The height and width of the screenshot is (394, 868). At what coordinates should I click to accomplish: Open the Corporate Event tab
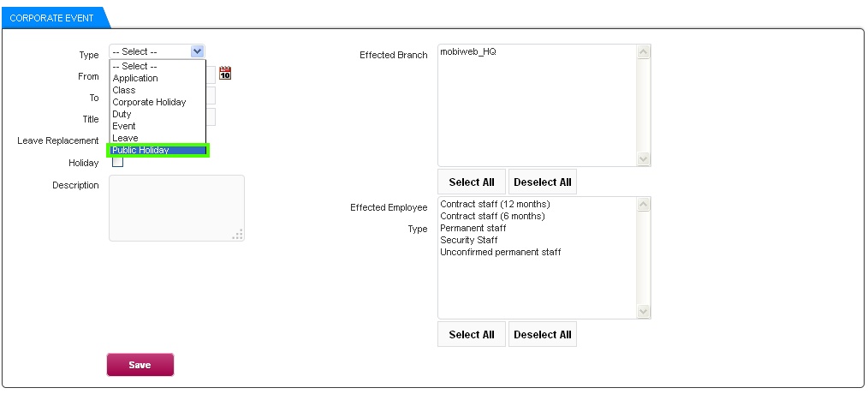point(51,18)
